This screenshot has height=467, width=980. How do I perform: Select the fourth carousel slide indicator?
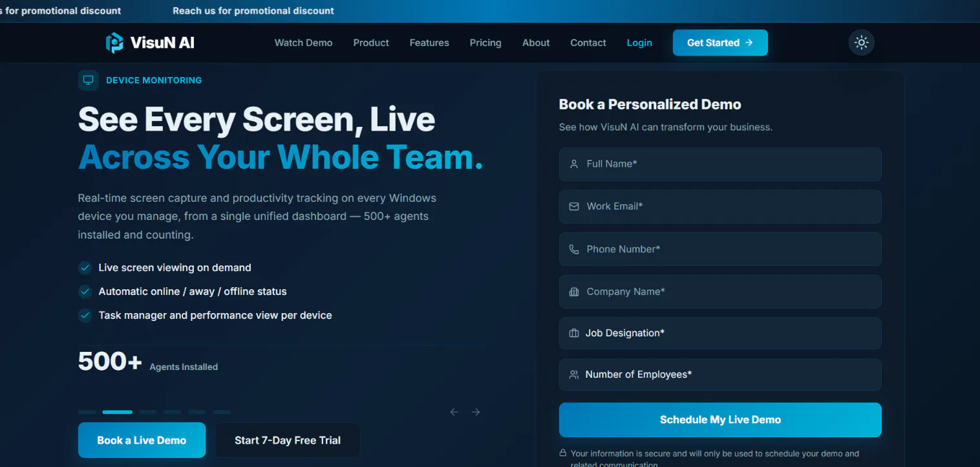(x=173, y=412)
